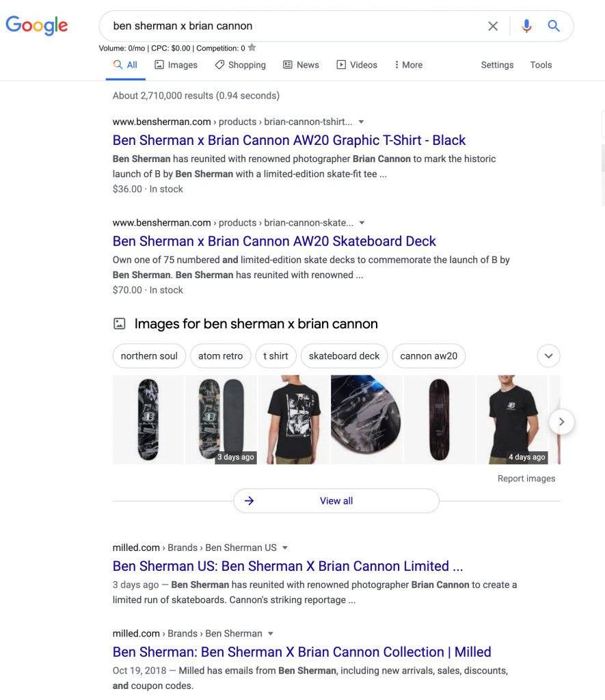Viewport: 605px width, 700px height.
Task: Open the More search categories menu
Action: 409,65
